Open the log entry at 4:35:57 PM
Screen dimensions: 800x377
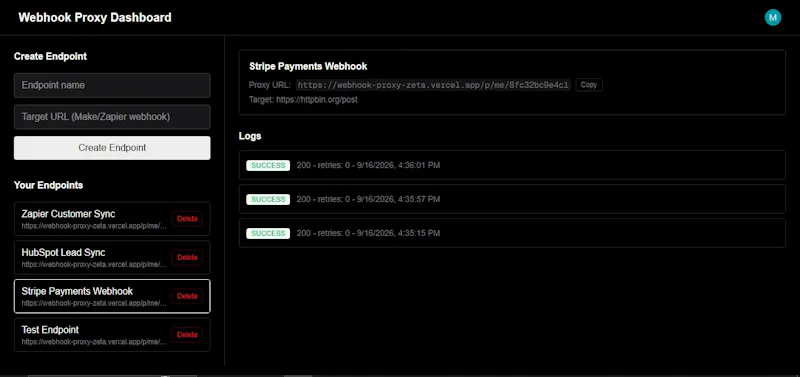512,199
